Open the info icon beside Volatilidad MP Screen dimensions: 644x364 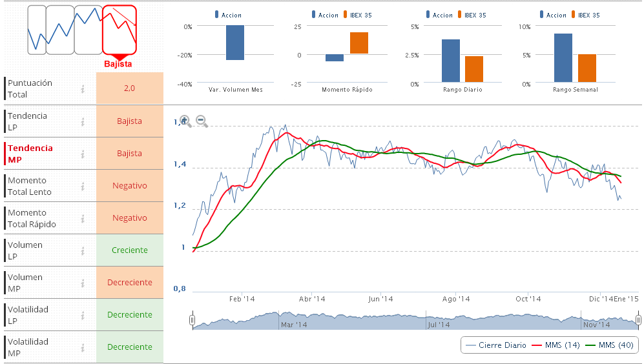tap(83, 347)
